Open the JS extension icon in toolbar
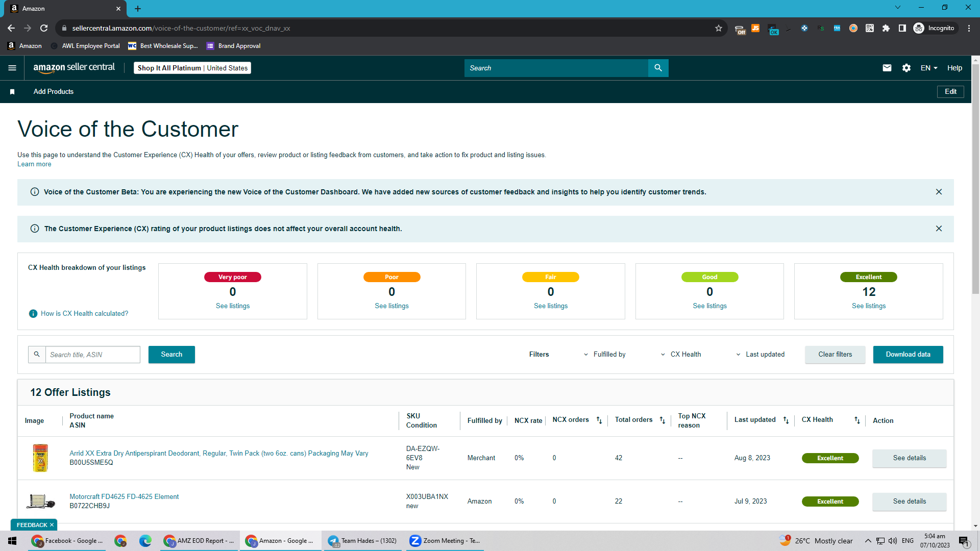This screenshot has width=980, height=551. point(755,28)
